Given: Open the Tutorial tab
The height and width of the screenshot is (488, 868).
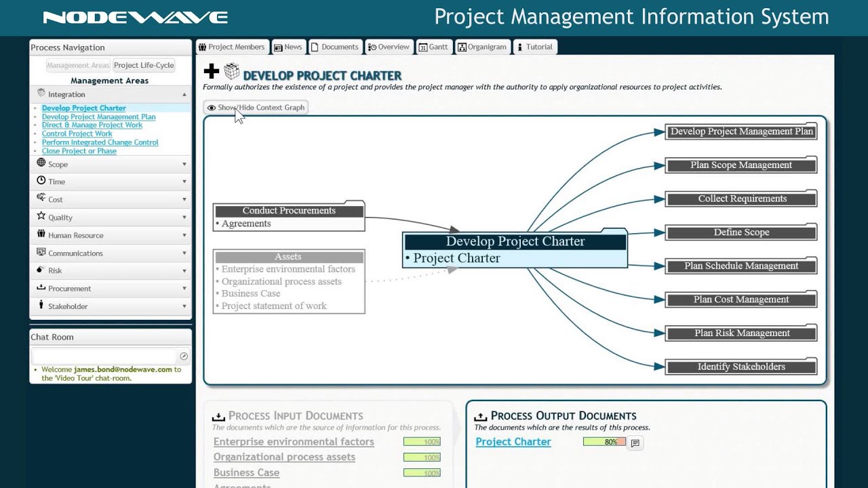Looking at the screenshot, I should [x=535, y=47].
